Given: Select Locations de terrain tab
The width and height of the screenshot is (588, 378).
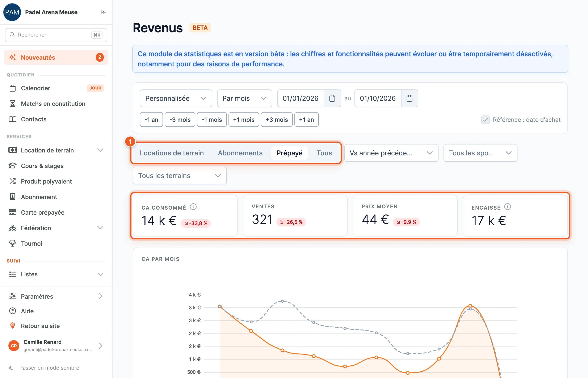Looking at the screenshot, I should pyautogui.click(x=172, y=153).
